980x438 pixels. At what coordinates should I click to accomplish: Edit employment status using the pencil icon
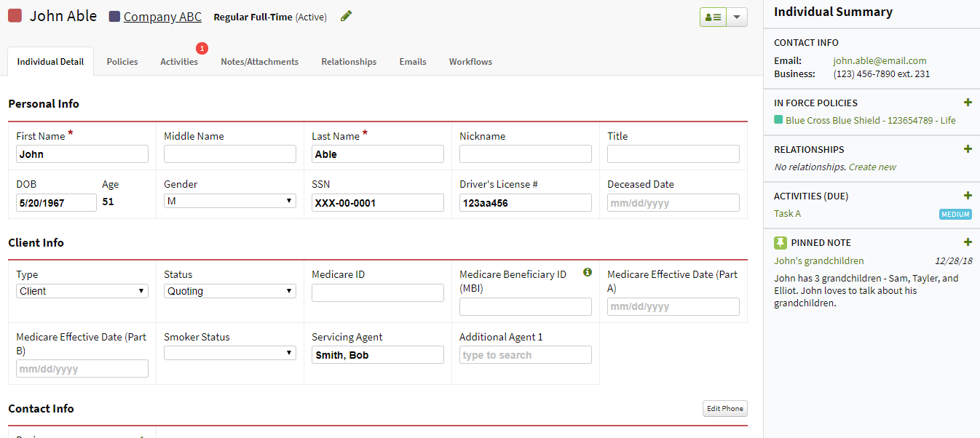(345, 15)
